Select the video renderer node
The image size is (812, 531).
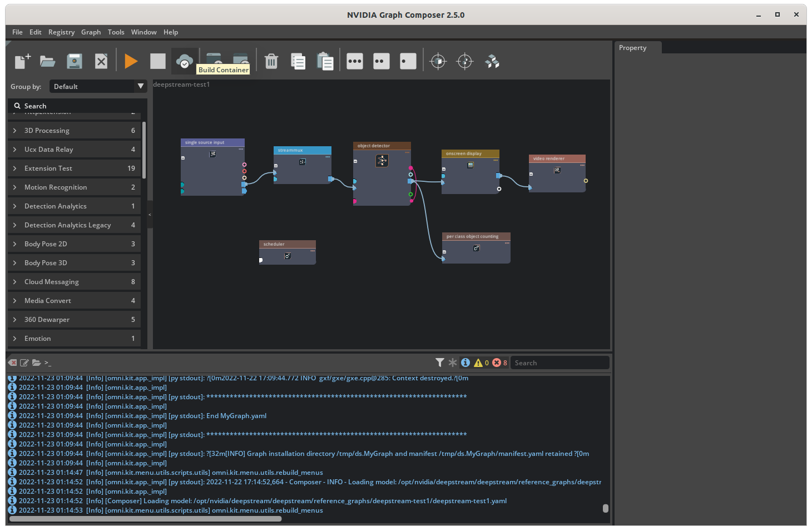pos(557,173)
